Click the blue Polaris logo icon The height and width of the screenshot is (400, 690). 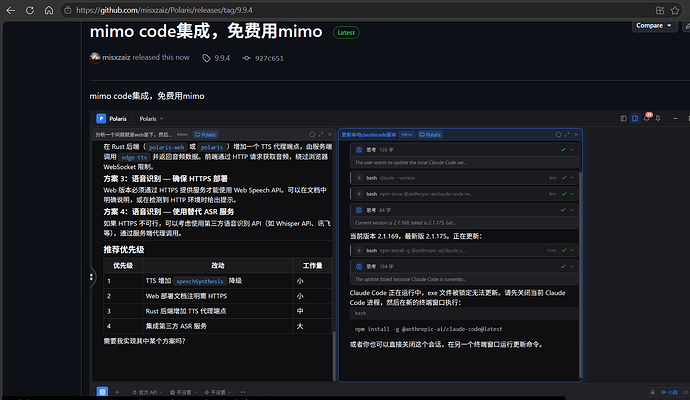pyautogui.click(x=101, y=118)
